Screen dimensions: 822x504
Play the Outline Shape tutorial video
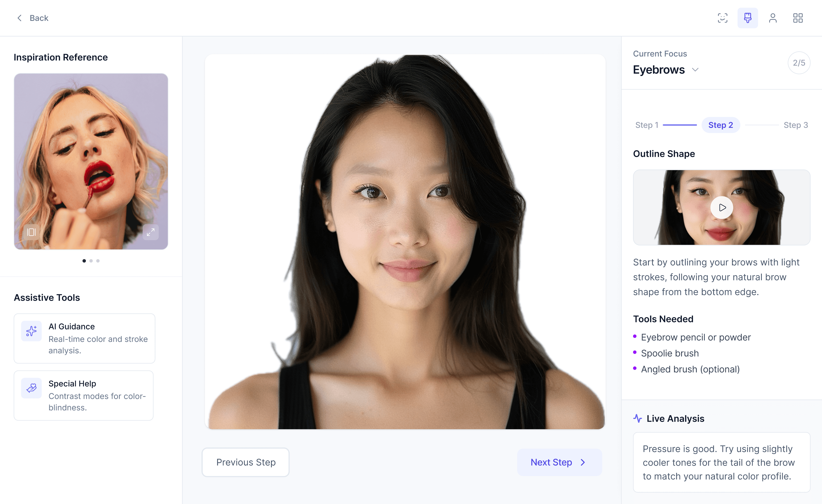pyautogui.click(x=722, y=207)
